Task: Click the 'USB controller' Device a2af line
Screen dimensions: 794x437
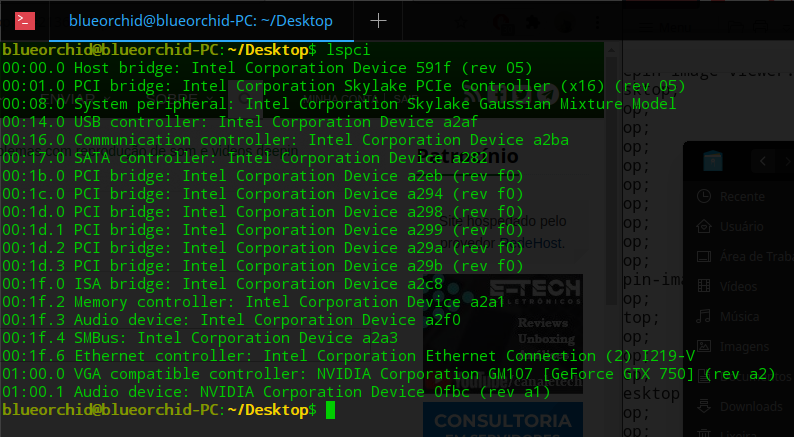Action: [240, 122]
